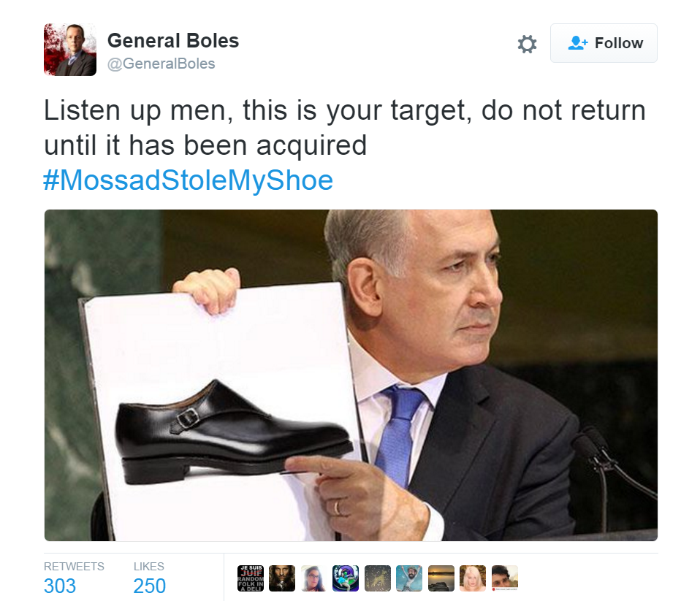Screen dimensions: 700x601
Task: Open the General Boles display name link
Action: point(173,41)
